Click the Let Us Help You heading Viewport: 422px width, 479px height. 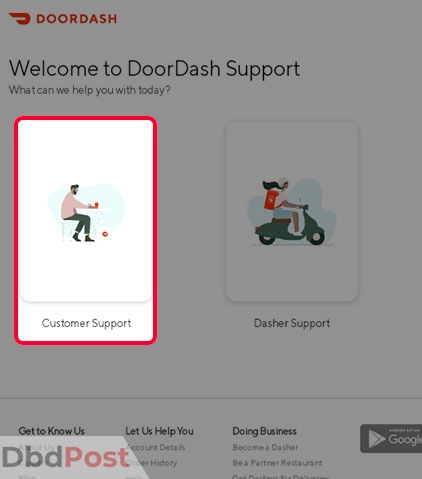coord(159,431)
